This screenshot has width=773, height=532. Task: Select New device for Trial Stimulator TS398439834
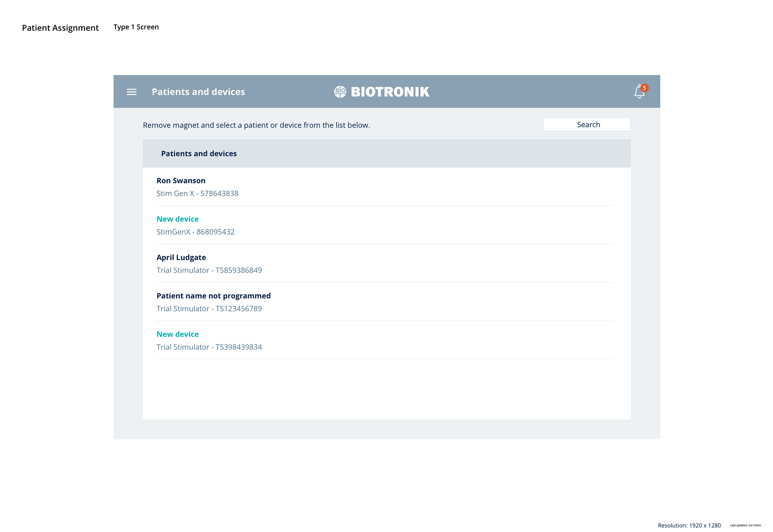pyautogui.click(x=178, y=334)
